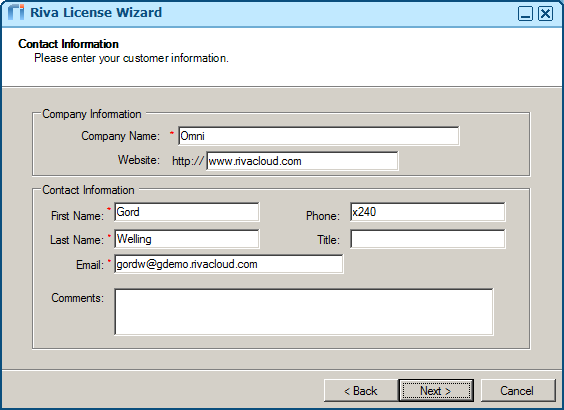Click the Phone field containing x240

[428, 212]
